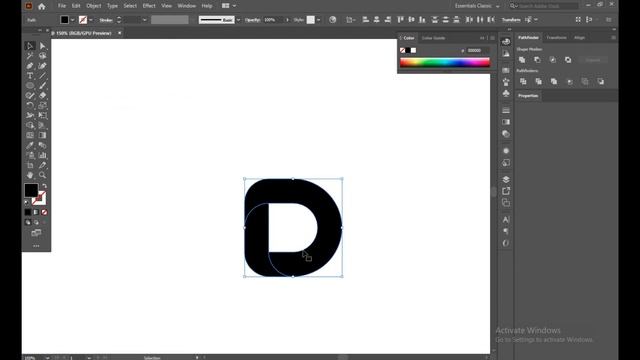The width and height of the screenshot is (640, 360).
Task: Open the File menu
Action: (x=62, y=6)
